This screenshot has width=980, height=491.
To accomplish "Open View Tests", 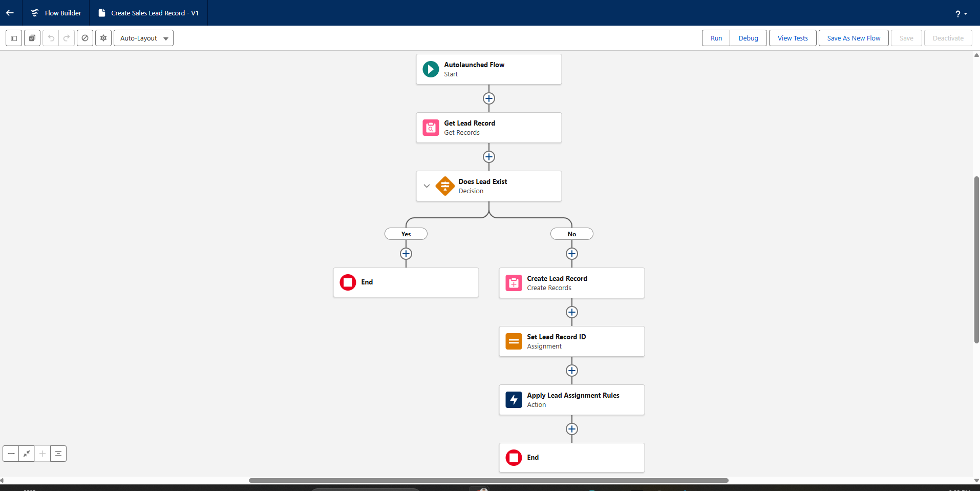I will click(x=793, y=38).
